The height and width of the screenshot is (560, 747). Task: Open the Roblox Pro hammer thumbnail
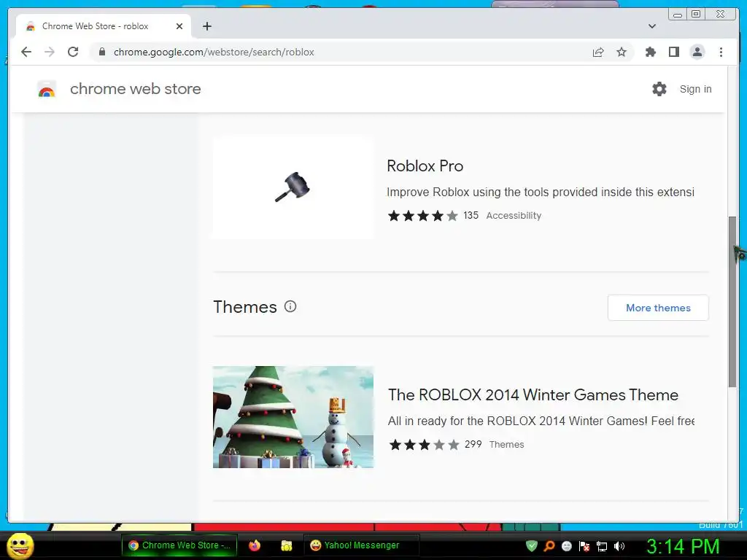click(293, 187)
